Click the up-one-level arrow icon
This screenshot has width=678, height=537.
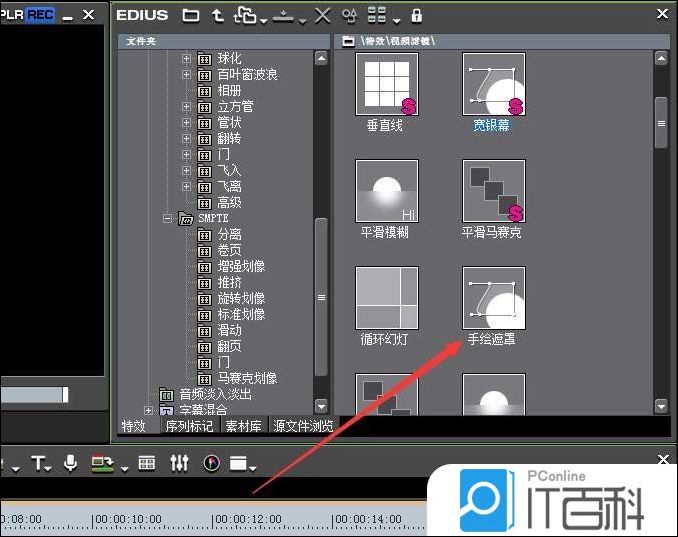(218, 15)
